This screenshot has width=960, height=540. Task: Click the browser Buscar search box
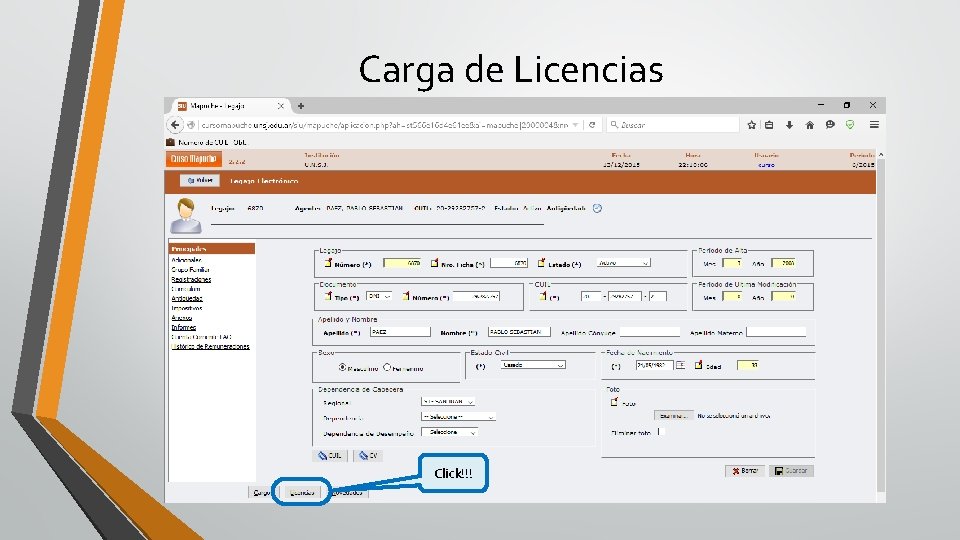click(673, 125)
